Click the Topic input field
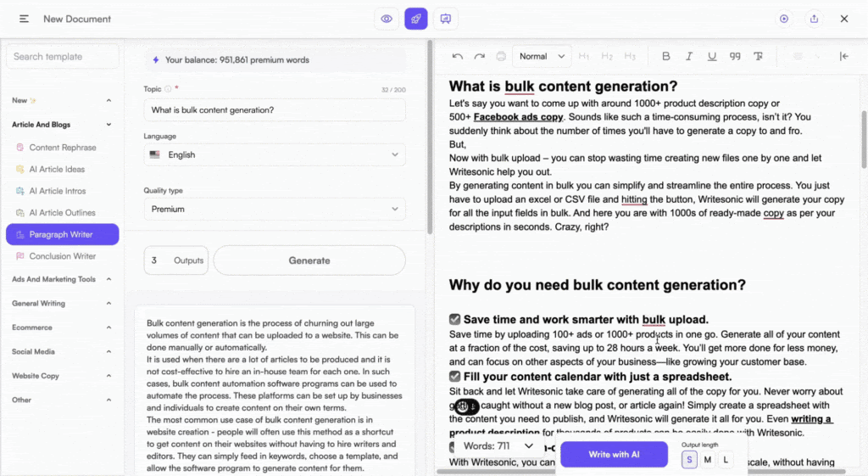Viewport: 868px width, 476px height. 275,109
